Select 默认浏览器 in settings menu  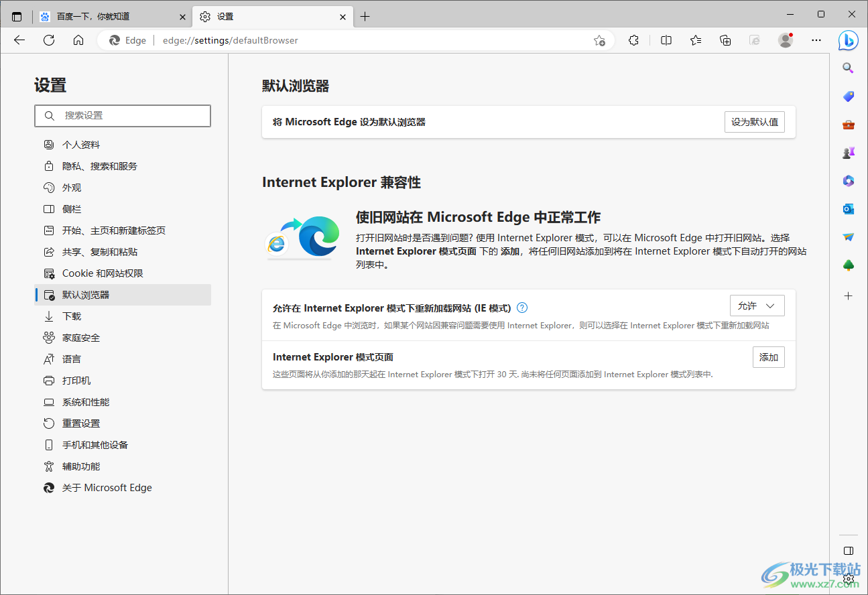(123, 295)
